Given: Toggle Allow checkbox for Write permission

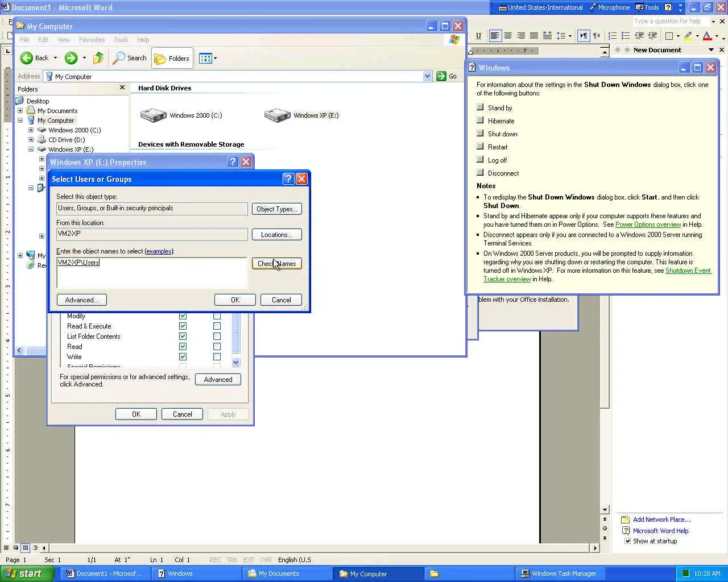Looking at the screenshot, I should click(183, 357).
